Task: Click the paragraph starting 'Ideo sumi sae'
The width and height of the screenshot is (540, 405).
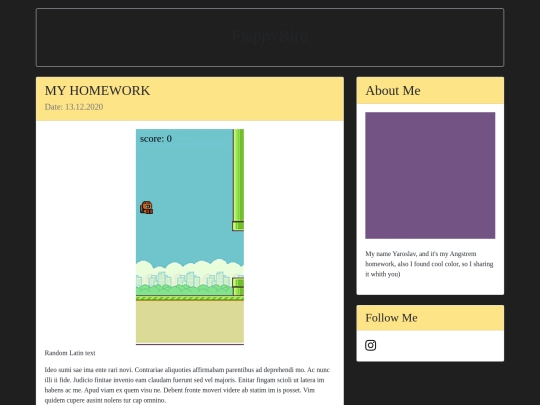Action: coord(187,385)
